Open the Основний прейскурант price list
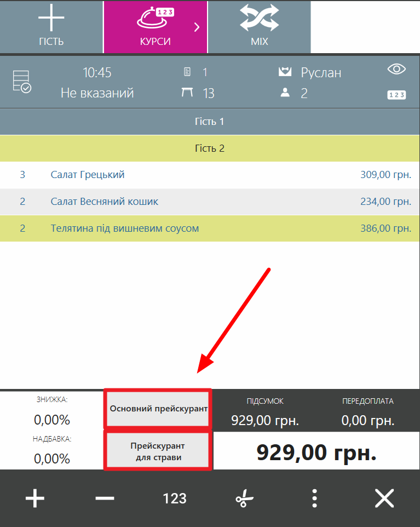The width and height of the screenshot is (420, 527). [158, 409]
